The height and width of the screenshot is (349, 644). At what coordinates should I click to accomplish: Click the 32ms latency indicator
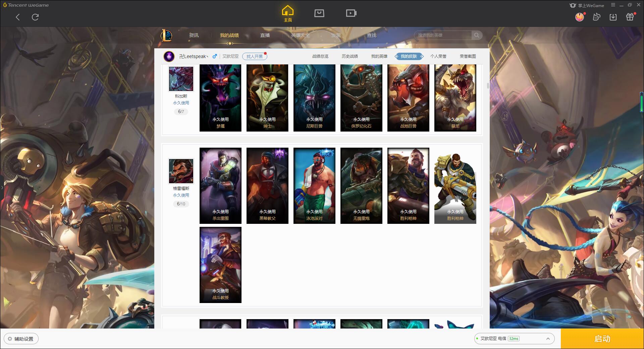[514, 339]
